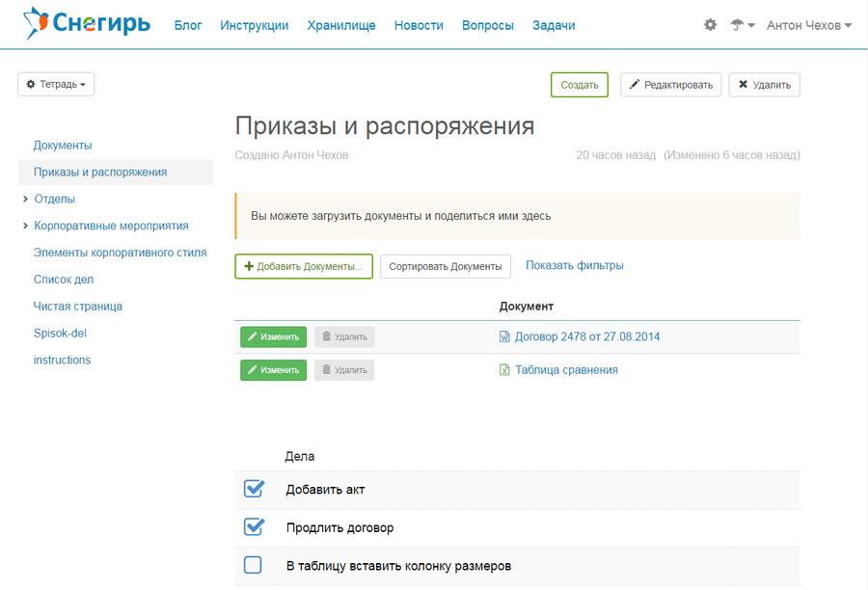Image resolution: width=868 pixels, height=590 pixels.
Task: Click the Редактировать button
Action: point(670,85)
